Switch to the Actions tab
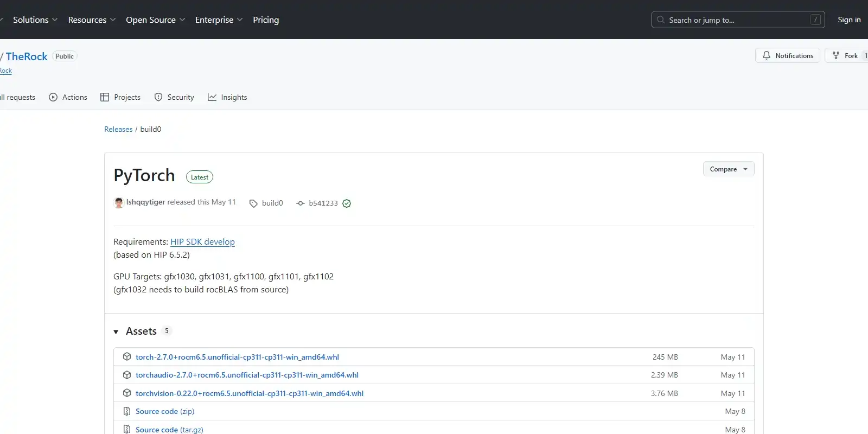 tap(68, 97)
